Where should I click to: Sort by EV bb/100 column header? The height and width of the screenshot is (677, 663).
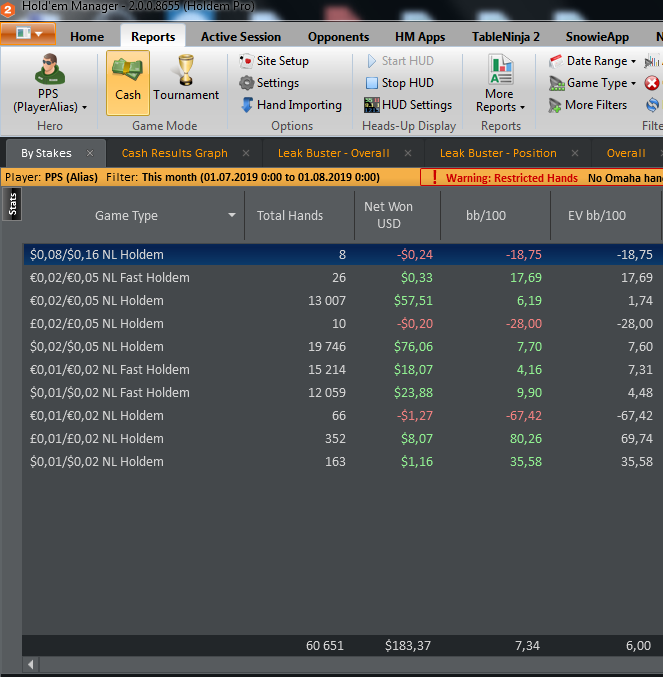coord(606,215)
